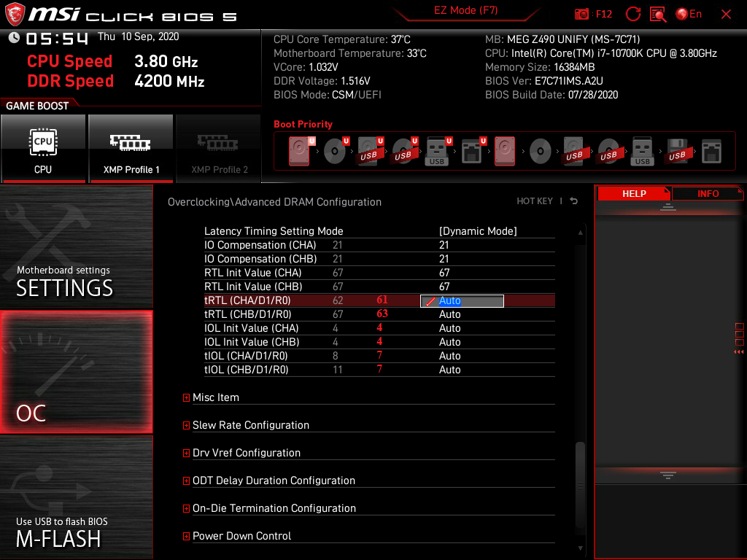Click the red triple-arrow on right edge
This screenshot has width=747, height=560.
tap(738, 352)
